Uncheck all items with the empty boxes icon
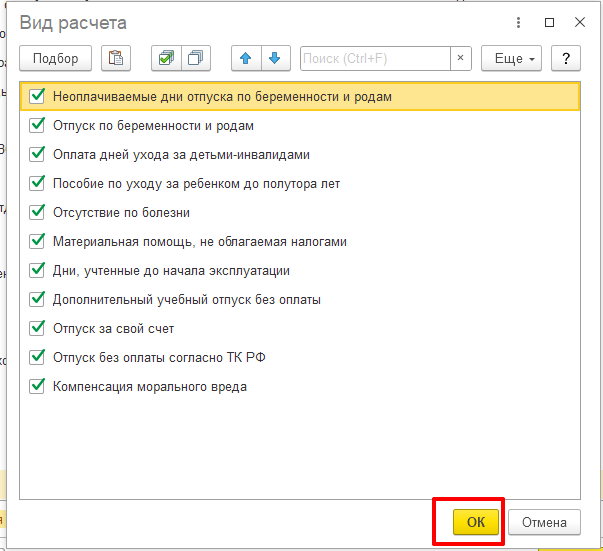This screenshot has height=551, width=603. pyautogui.click(x=196, y=58)
